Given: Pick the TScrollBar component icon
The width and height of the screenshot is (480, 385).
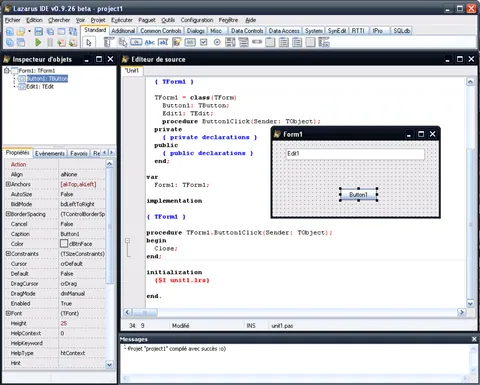Looking at the screenshot, I should coord(257,42).
